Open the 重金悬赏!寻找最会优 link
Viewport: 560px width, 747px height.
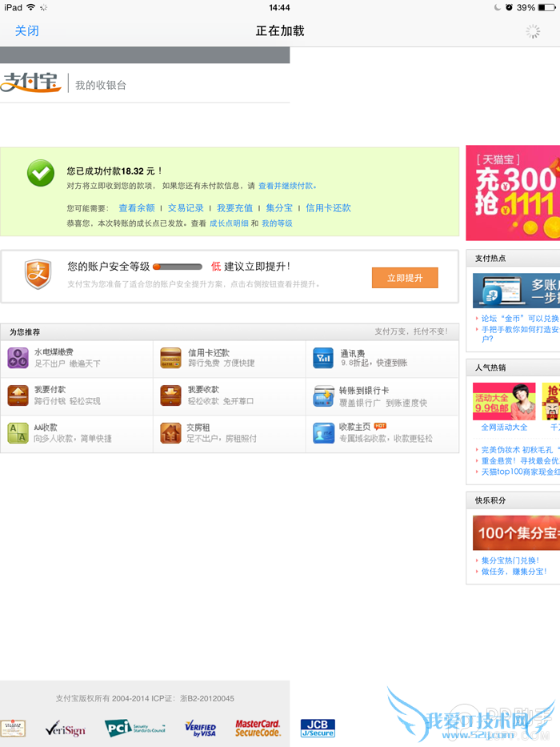tap(520, 460)
